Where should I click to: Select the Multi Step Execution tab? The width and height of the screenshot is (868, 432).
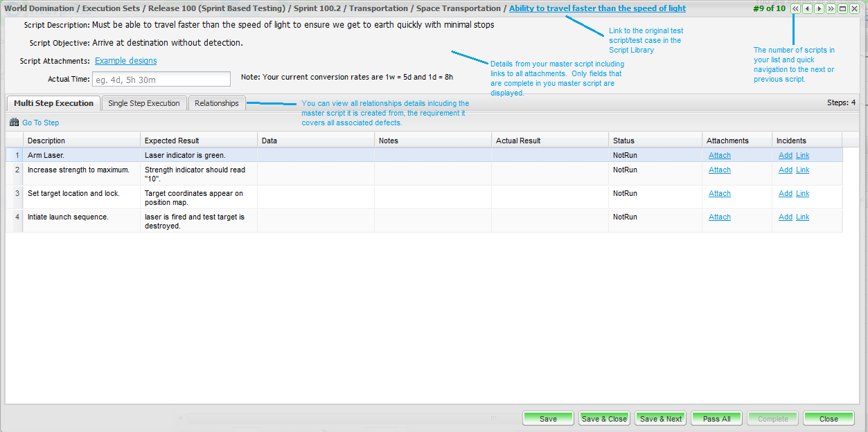53,103
